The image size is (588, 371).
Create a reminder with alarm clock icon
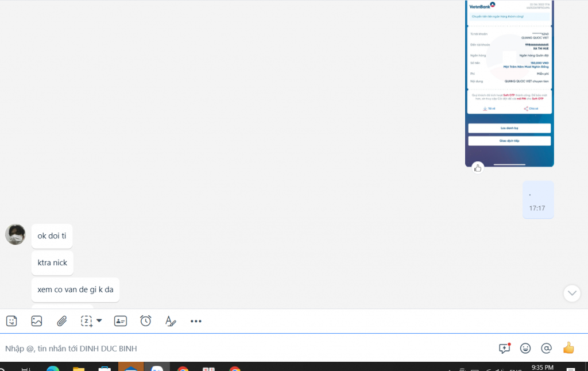click(146, 321)
